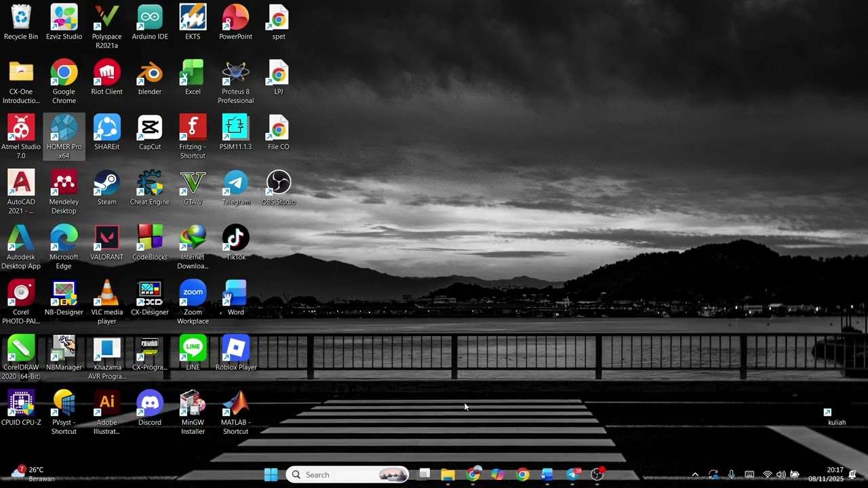Select the Corel PHOTO-PAINT icon
The width and height of the screenshot is (868, 488).
(x=21, y=302)
